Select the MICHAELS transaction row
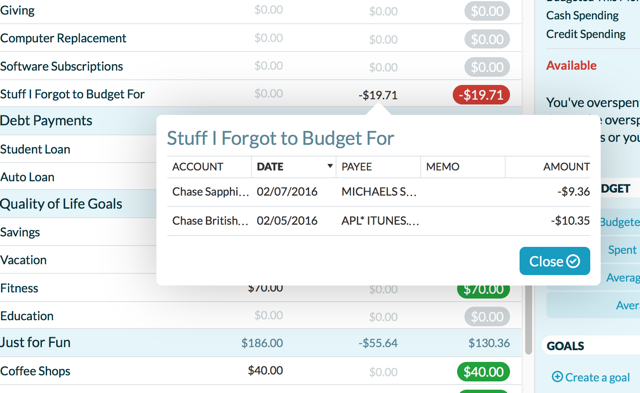 [x=378, y=192]
